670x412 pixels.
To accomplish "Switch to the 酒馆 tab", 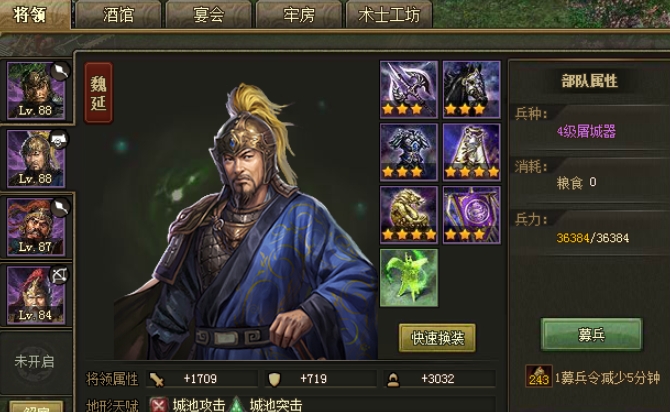I will (118, 15).
